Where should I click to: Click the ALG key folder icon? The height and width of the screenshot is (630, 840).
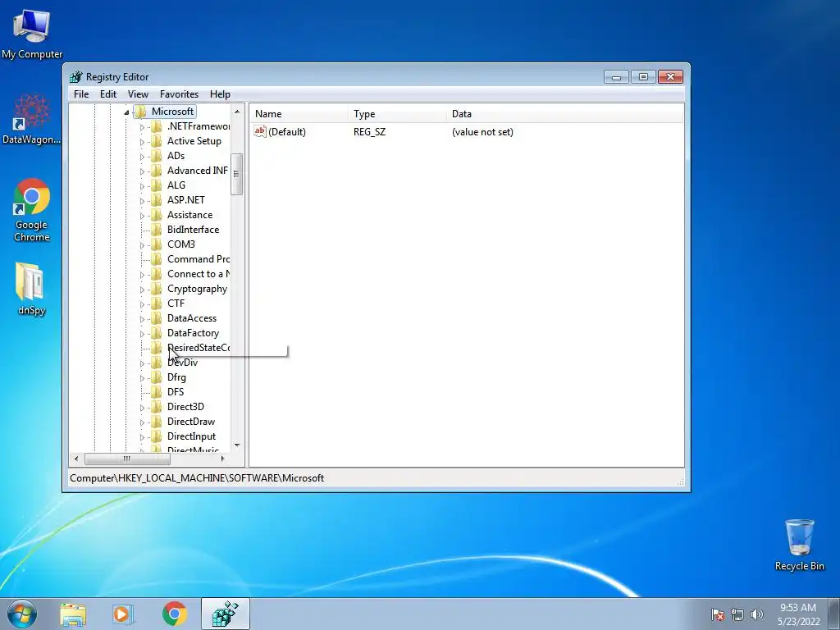[x=157, y=185]
